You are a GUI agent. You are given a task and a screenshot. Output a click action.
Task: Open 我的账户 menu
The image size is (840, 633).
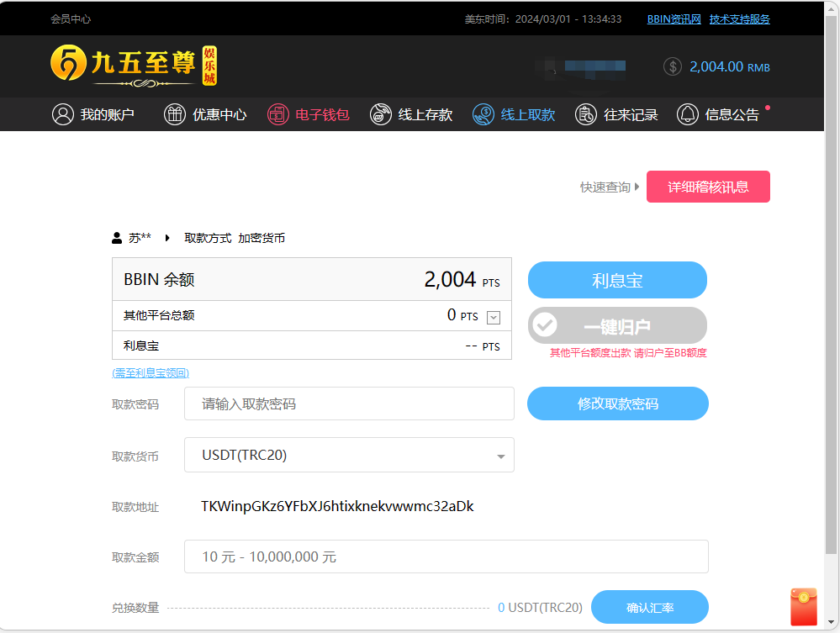[93, 114]
